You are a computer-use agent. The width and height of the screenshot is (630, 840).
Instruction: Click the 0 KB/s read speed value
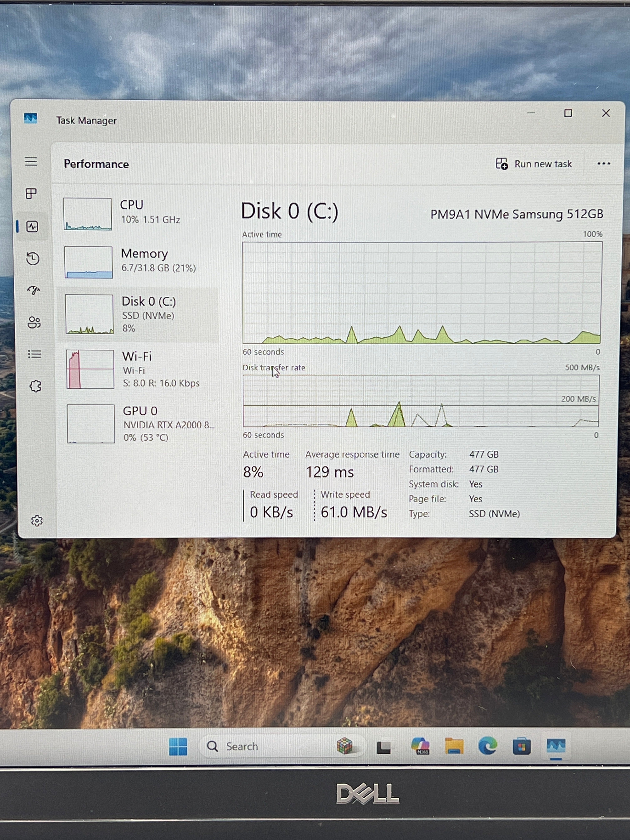[271, 512]
